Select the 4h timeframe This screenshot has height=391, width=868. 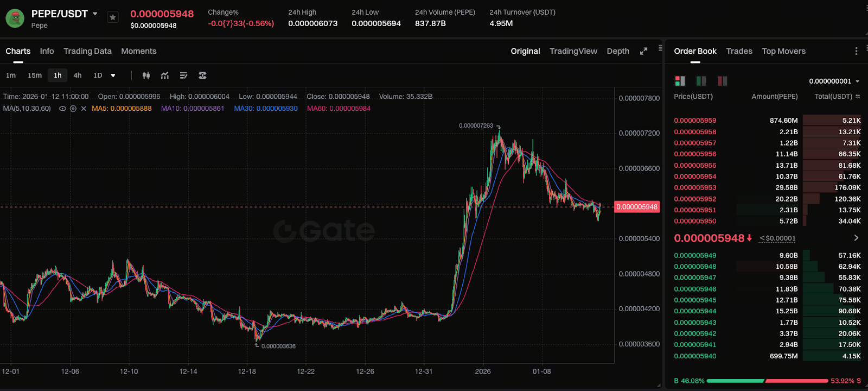click(x=78, y=75)
